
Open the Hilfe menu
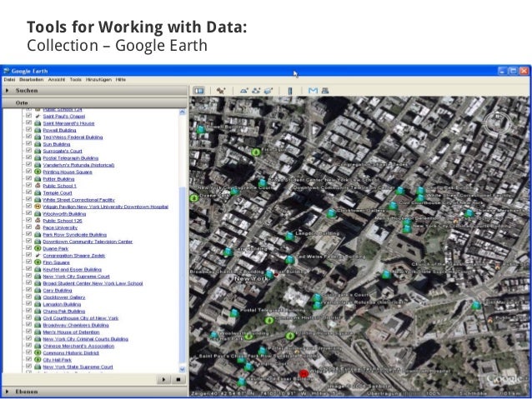click(120, 80)
